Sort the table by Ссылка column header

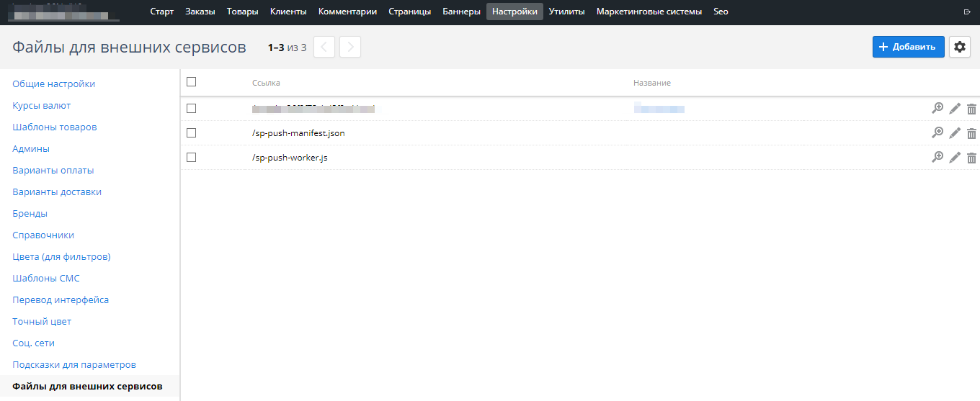[266, 83]
